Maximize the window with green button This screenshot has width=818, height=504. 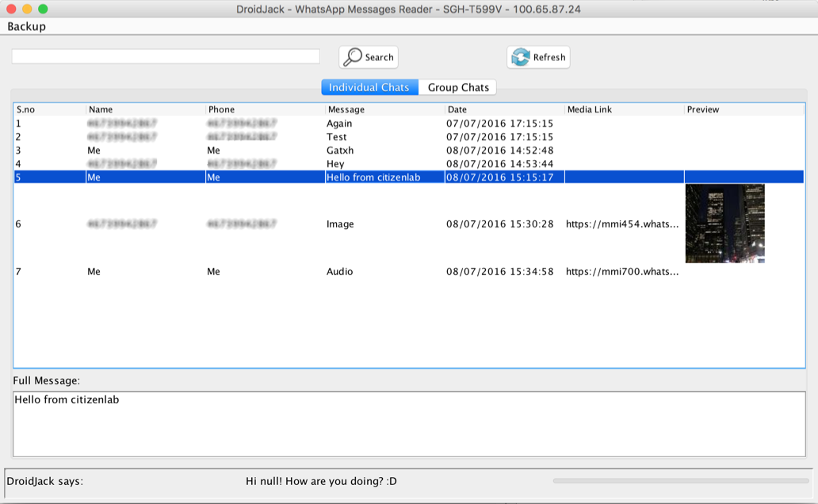[x=44, y=9]
